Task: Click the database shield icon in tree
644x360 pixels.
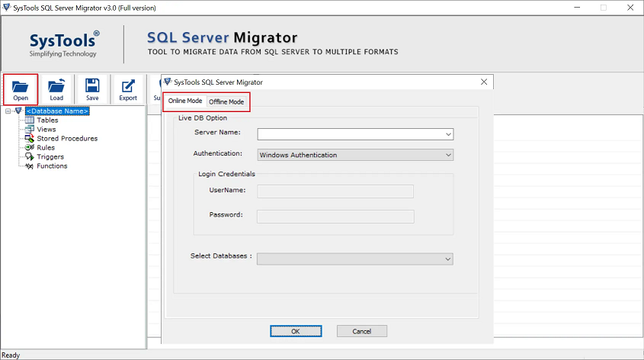Action: click(x=18, y=111)
